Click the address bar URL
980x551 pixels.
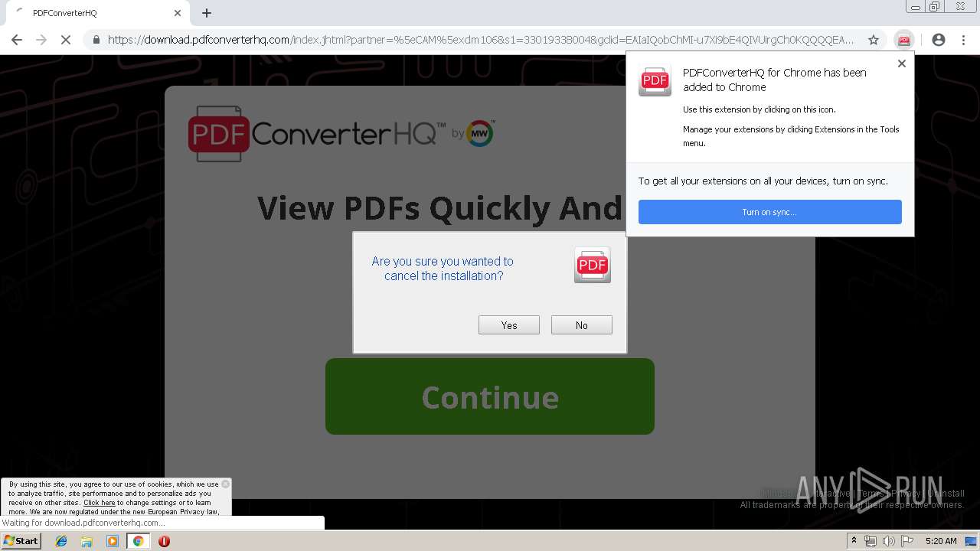[x=480, y=40]
